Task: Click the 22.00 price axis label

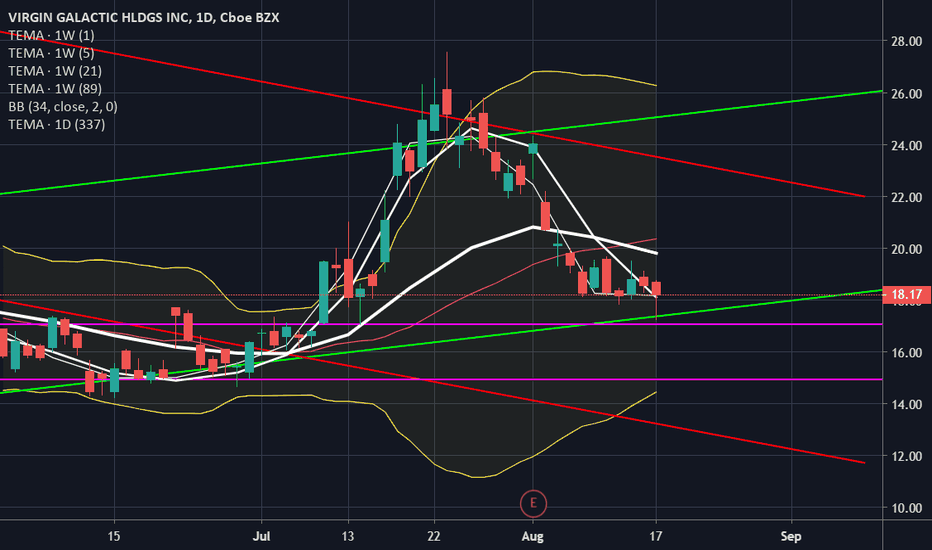Action: click(x=906, y=197)
